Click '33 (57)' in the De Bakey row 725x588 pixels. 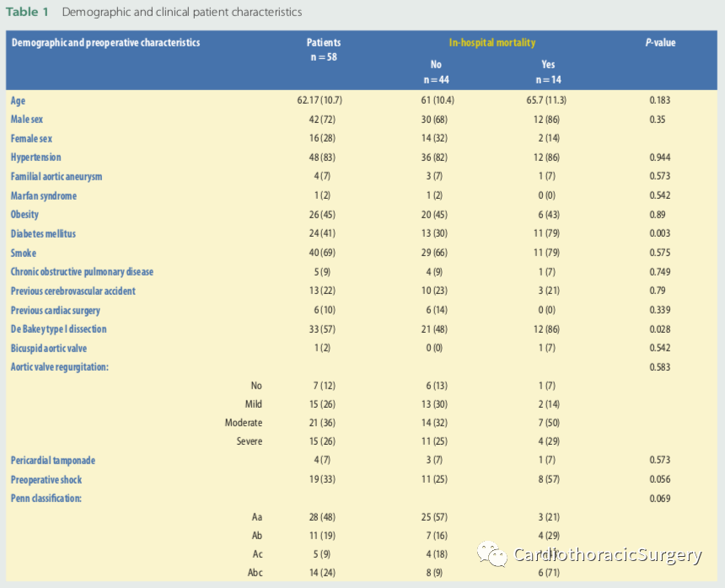322,329
